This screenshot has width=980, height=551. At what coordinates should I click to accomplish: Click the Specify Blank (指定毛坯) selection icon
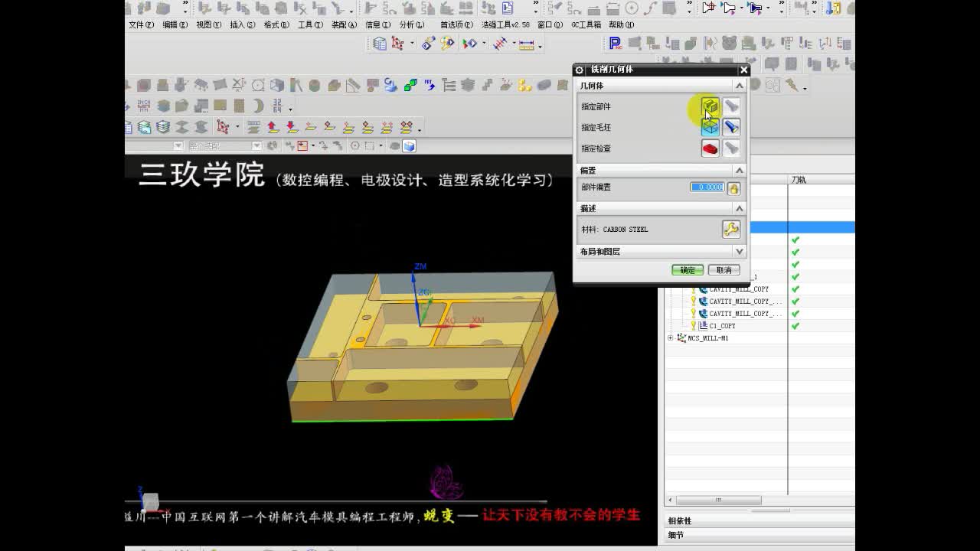(710, 128)
